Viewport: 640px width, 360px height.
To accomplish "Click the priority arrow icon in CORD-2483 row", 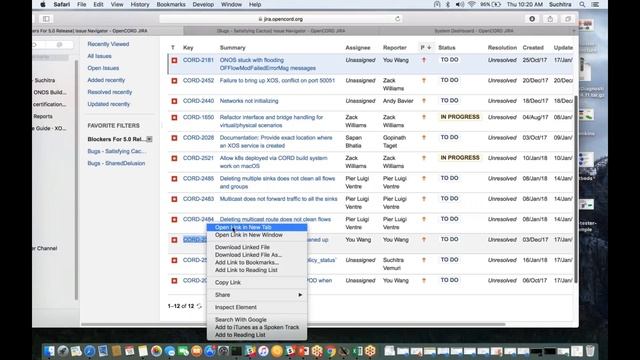I will tap(424, 199).
